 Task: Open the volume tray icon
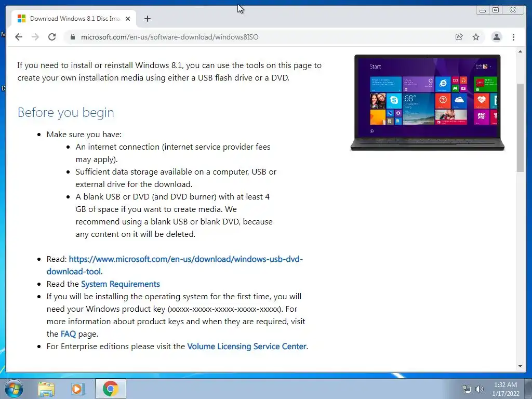tap(480, 389)
